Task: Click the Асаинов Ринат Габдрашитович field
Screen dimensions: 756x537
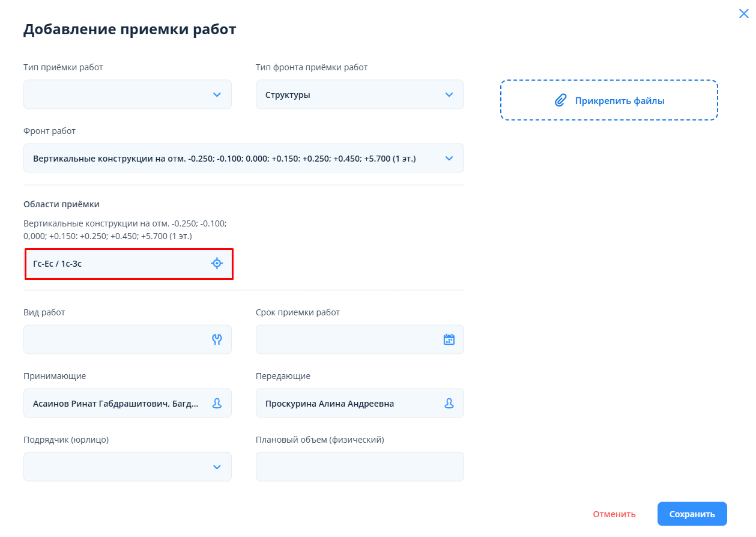Action: [x=114, y=404]
